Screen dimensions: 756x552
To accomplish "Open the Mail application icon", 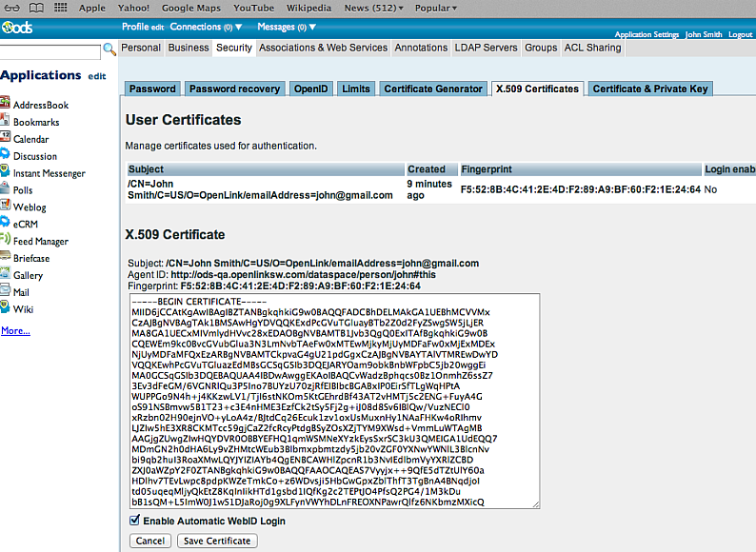I will click(x=6, y=292).
